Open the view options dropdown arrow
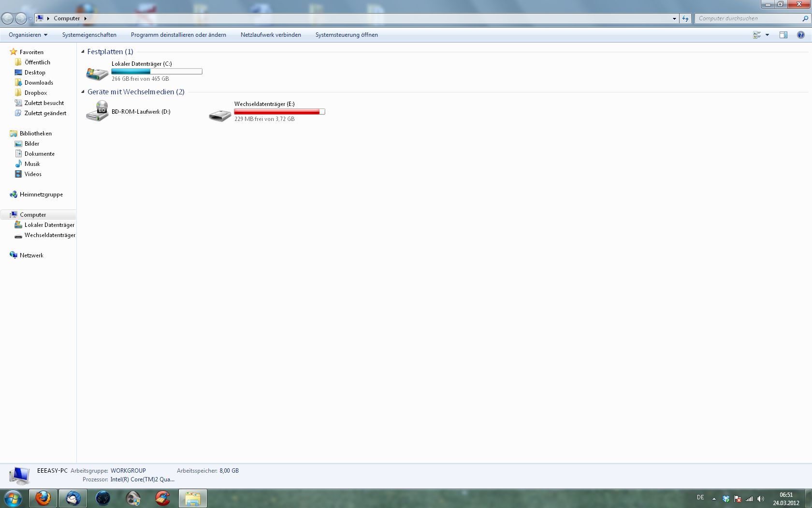Image resolution: width=812 pixels, height=508 pixels. tap(767, 35)
